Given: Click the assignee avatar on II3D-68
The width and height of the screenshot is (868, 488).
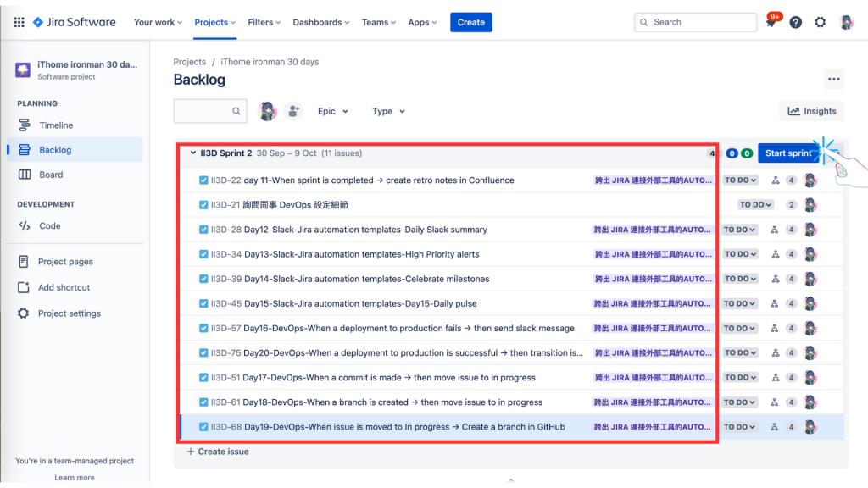Looking at the screenshot, I should coord(810,427).
